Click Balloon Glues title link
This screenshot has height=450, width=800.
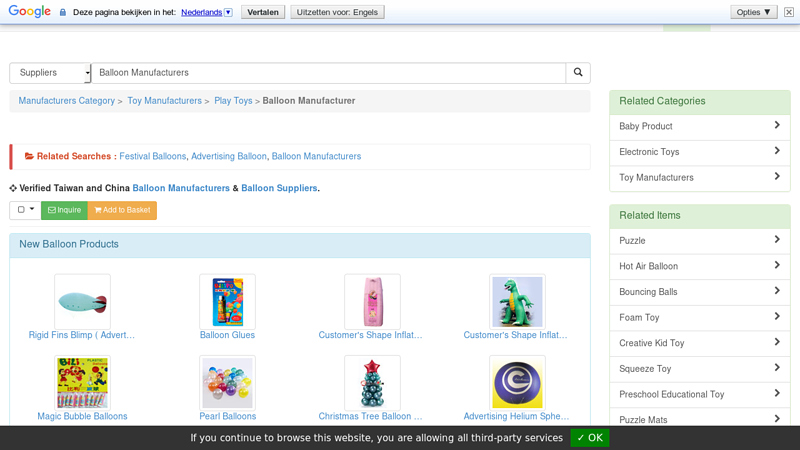click(227, 335)
